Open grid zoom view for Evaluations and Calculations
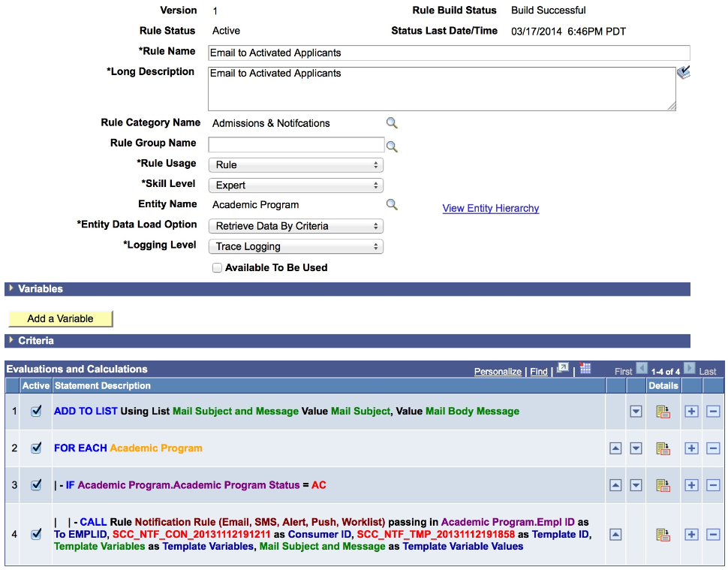This screenshot has width=728, height=570. [562, 368]
